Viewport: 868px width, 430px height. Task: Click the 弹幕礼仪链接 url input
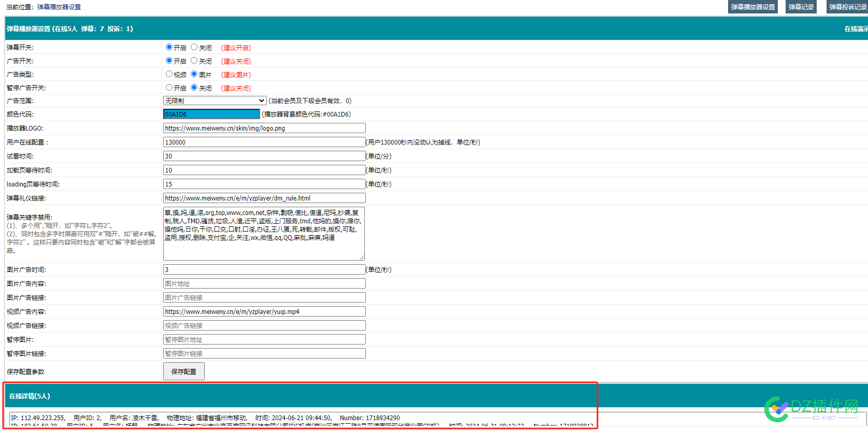(x=264, y=198)
